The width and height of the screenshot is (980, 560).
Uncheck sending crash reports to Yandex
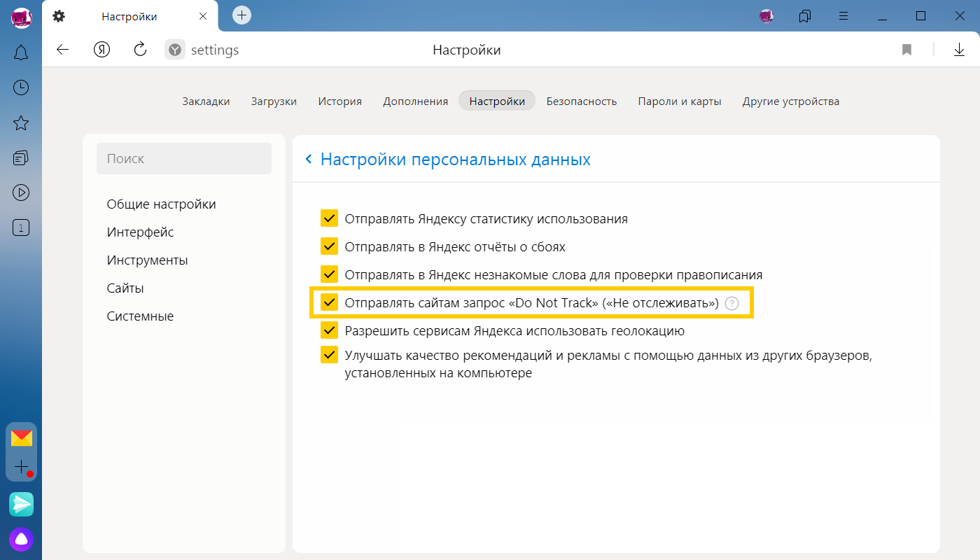(x=329, y=246)
